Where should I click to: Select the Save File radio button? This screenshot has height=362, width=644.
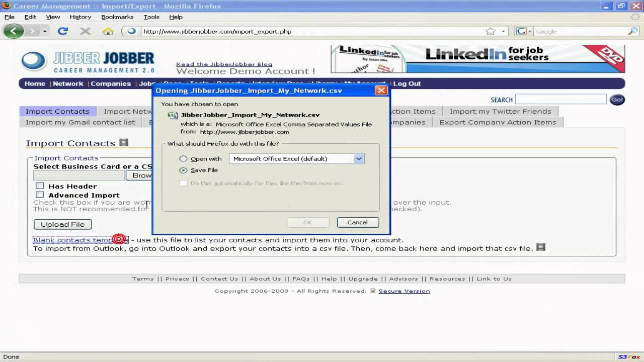tap(183, 170)
